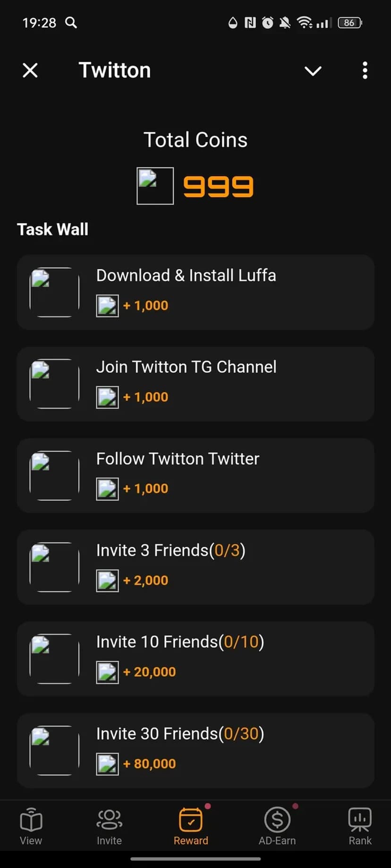Tap the battery indicator in status bar
The height and width of the screenshot is (868, 391).
350,23
